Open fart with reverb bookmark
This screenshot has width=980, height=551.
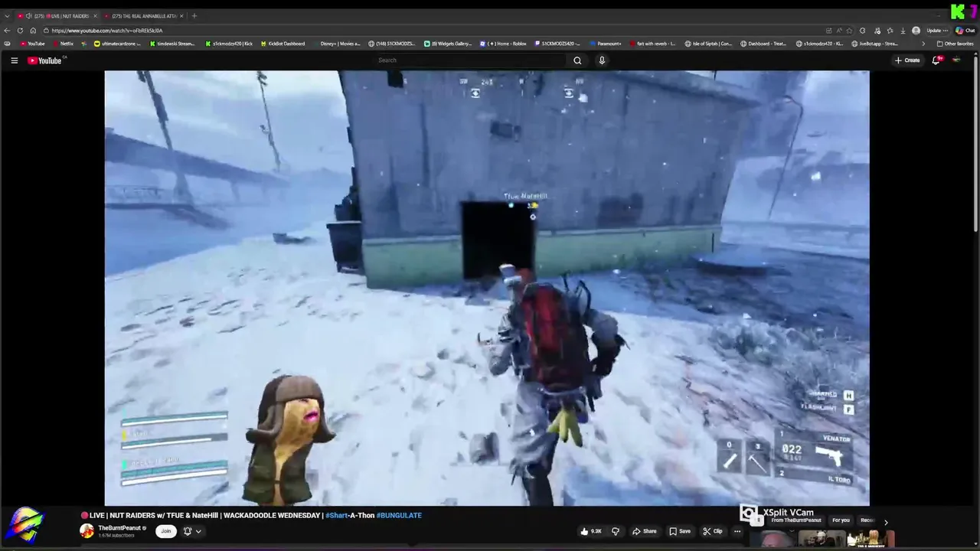pos(652,44)
